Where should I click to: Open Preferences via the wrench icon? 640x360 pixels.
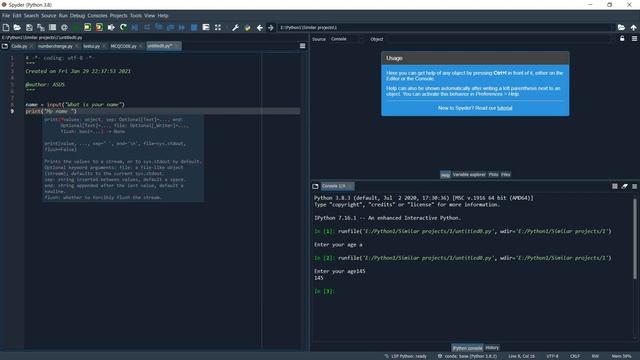(x=235, y=27)
